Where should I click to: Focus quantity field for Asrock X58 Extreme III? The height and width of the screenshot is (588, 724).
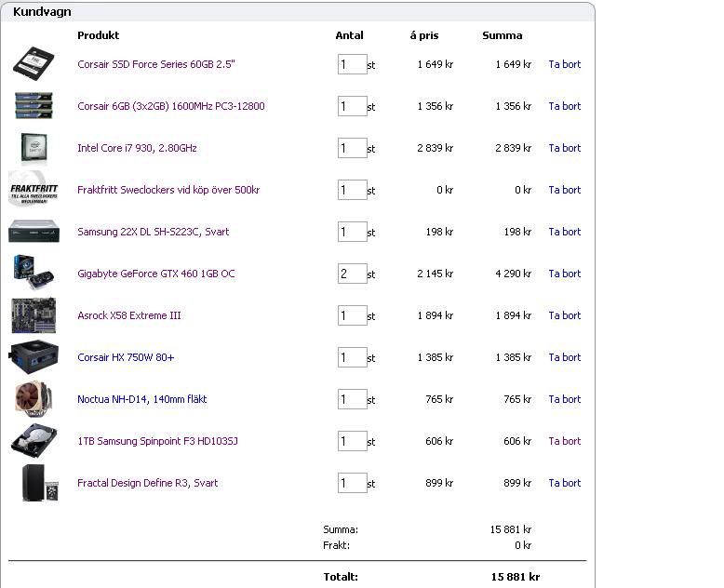point(352,315)
